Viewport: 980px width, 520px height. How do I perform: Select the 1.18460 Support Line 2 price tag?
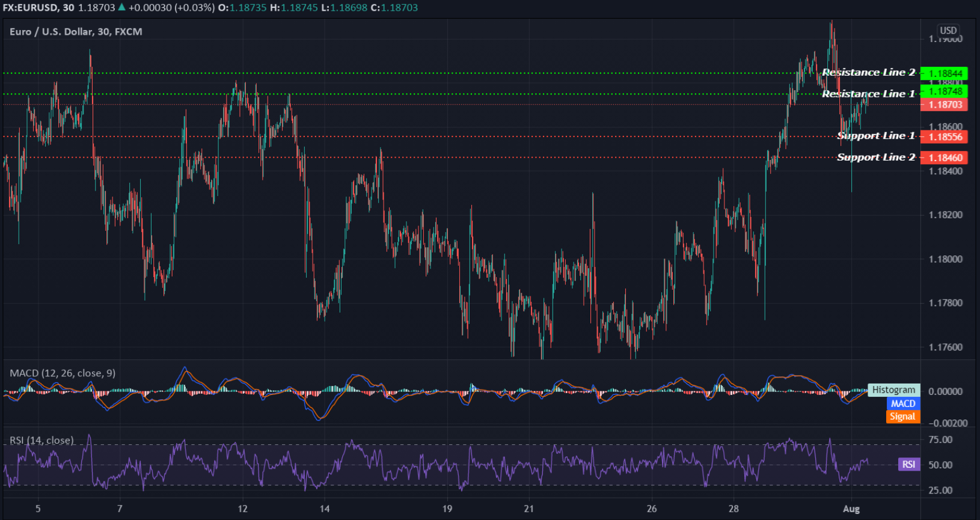(944, 158)
